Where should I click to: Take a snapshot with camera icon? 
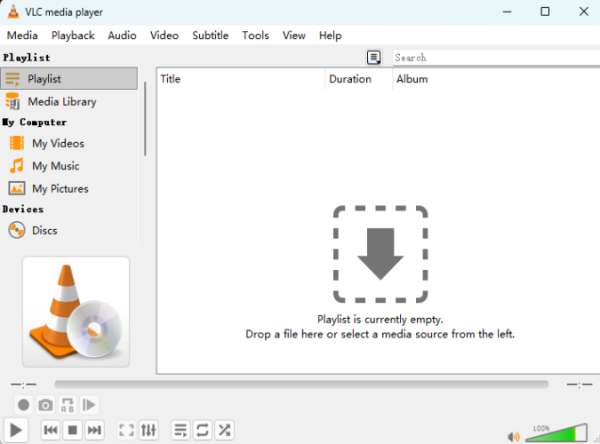pos(46,405)
